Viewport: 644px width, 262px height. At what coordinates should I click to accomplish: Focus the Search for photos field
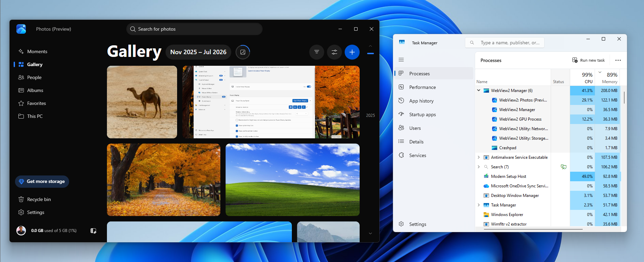point(194,29)
